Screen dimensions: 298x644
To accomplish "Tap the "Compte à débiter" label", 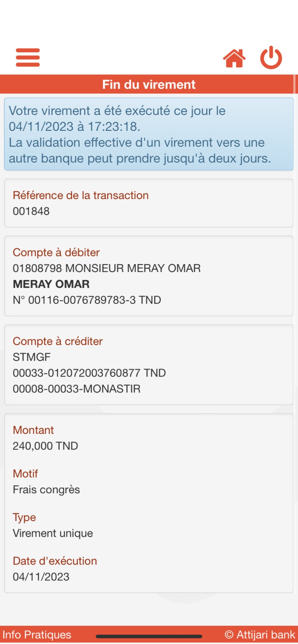I will (x=56, y=253).
